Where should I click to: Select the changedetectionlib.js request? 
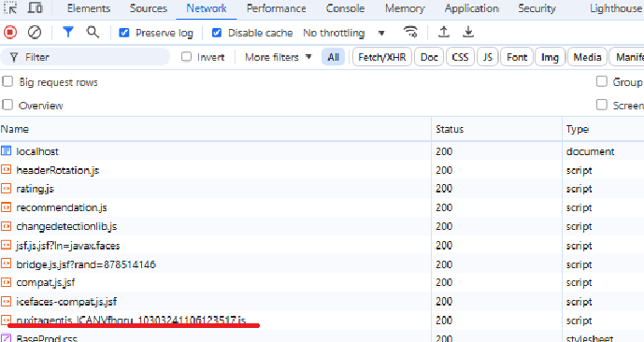click(322, 227)
